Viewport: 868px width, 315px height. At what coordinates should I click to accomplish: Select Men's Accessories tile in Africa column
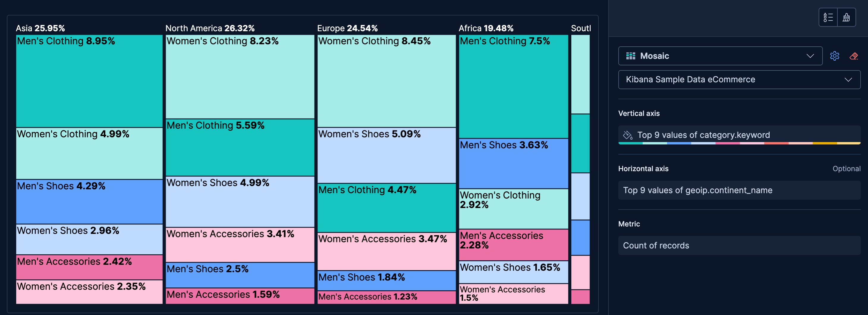(x=513, y=245)
